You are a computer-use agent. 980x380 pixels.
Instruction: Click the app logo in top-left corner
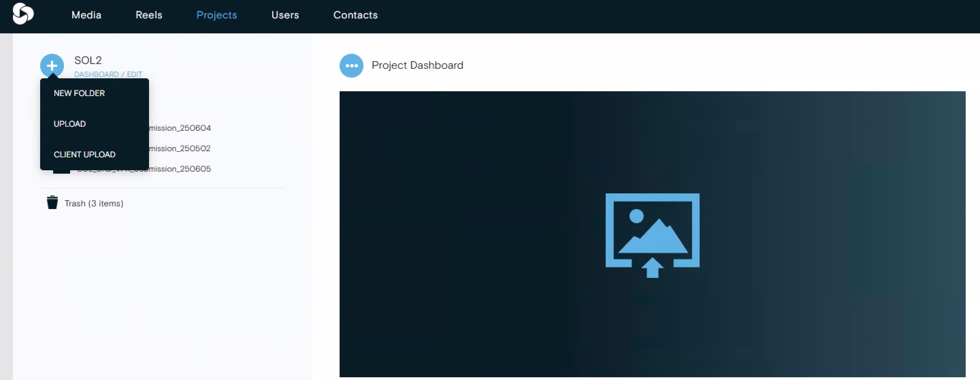[x=23, y=14]
